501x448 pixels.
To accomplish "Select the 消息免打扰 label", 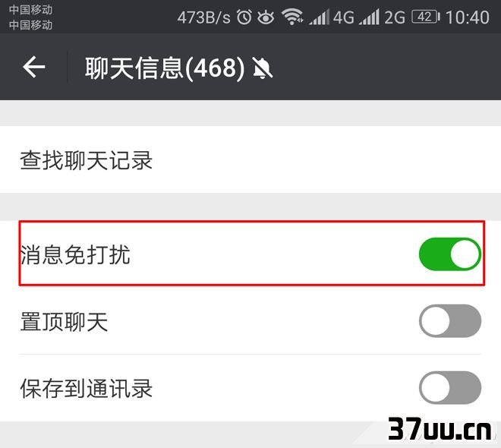I will click(75, 254).
